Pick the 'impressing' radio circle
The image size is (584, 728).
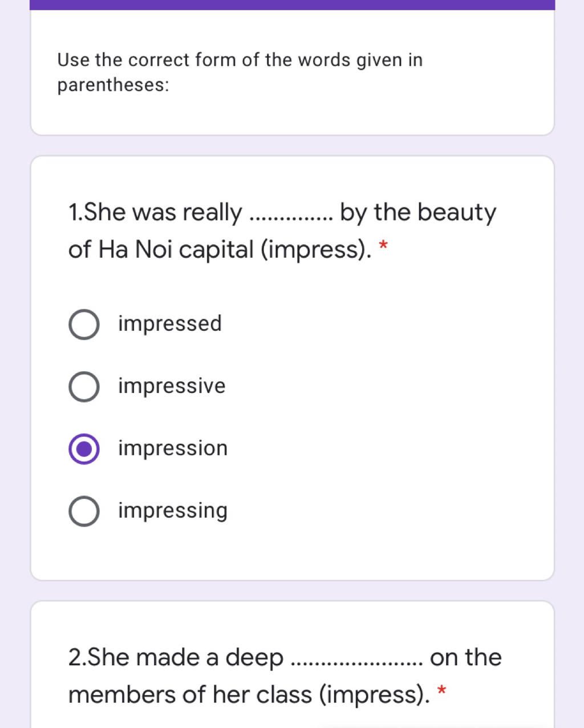(84, 511)
